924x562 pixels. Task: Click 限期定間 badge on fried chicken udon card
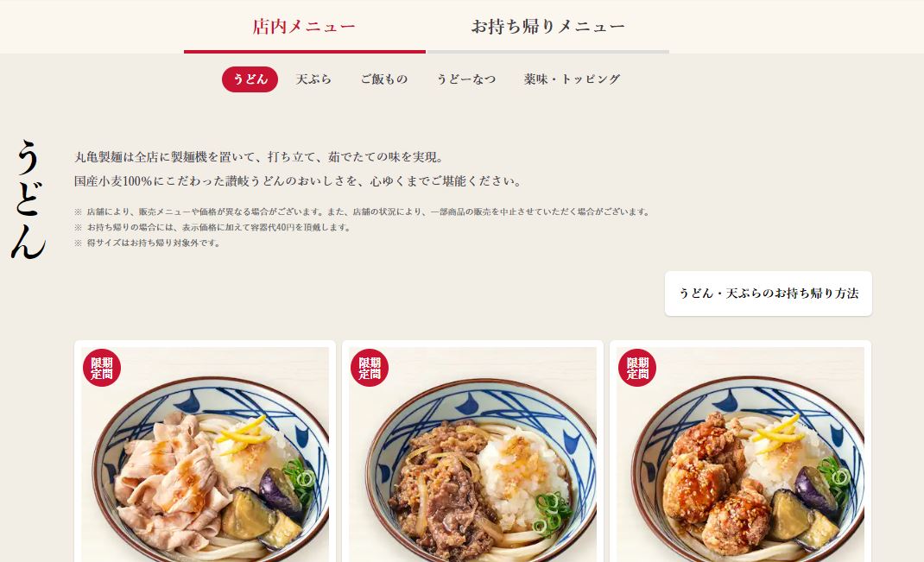tap(637, 368)
